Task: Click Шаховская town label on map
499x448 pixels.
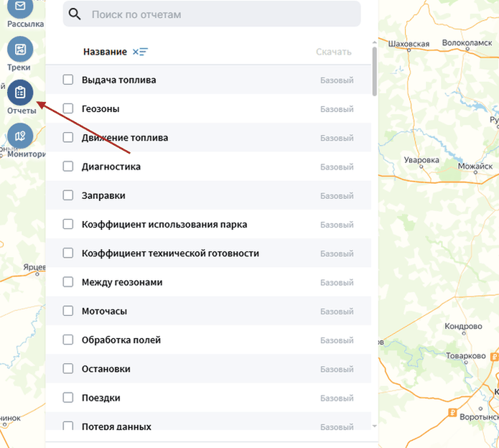Action: tap(409, 44)
